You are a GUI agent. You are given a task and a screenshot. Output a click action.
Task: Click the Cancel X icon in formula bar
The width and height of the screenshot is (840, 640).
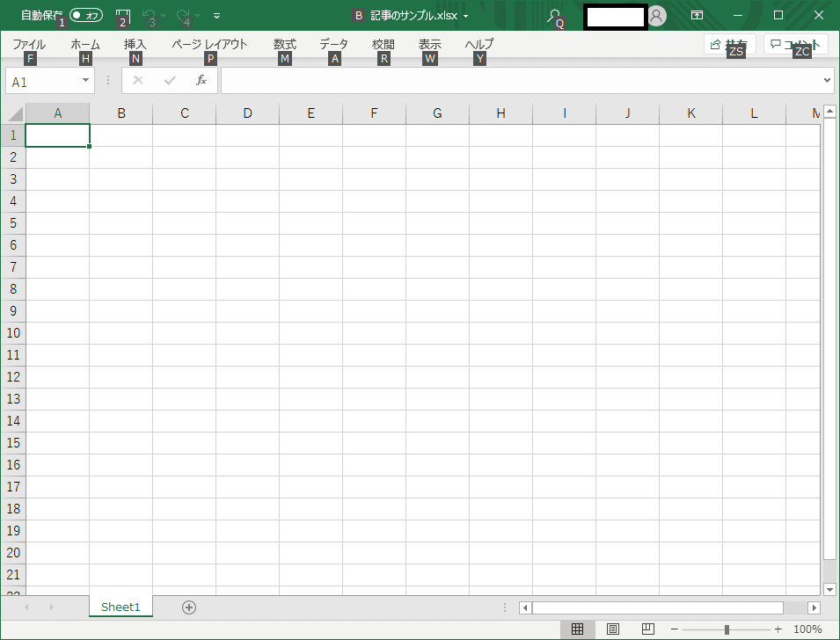pos(138,80)
